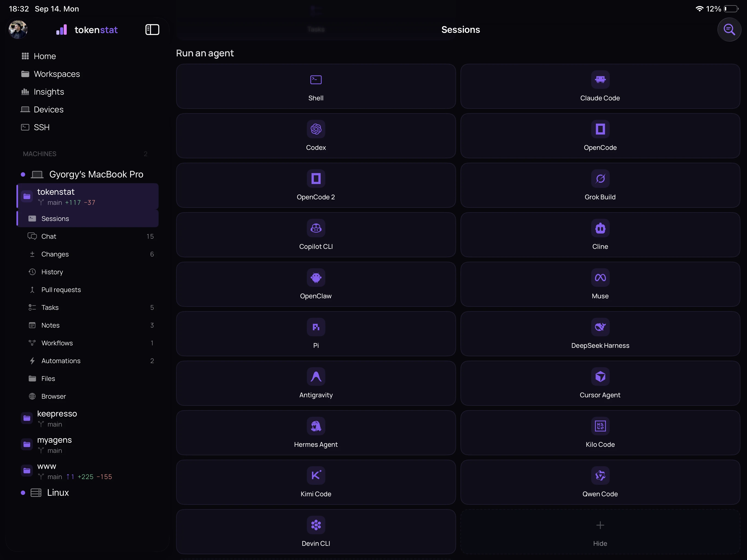This screenshot has width=747, height=560.
Task: Open the search magnifier button
Action: tap(729, 29)
